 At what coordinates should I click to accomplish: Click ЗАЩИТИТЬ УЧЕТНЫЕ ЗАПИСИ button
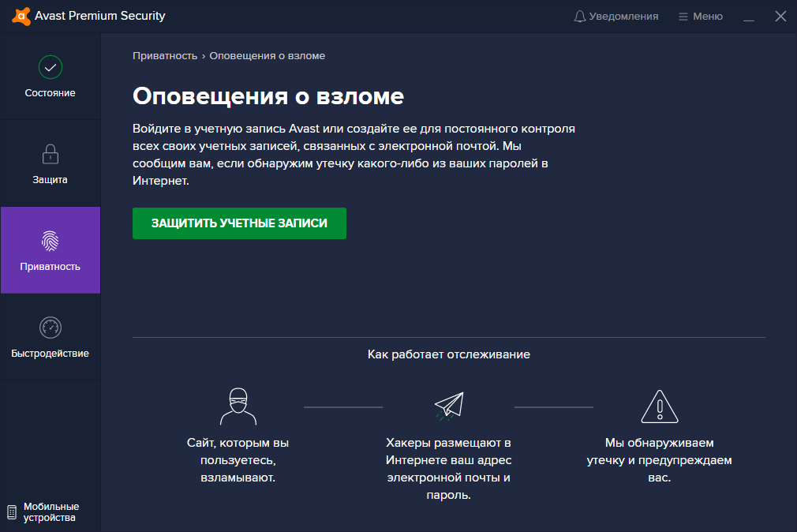(x=239, y=223)
